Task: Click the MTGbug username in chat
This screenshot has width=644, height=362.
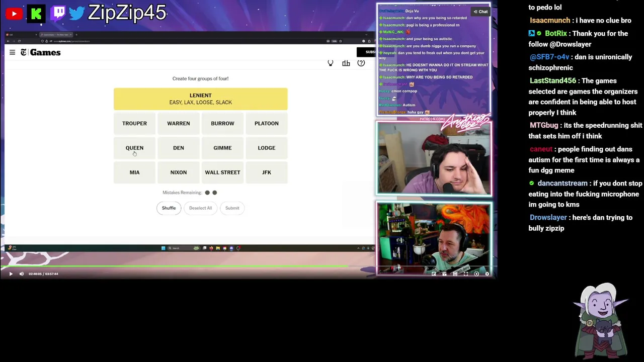Action: click(544, 126)
